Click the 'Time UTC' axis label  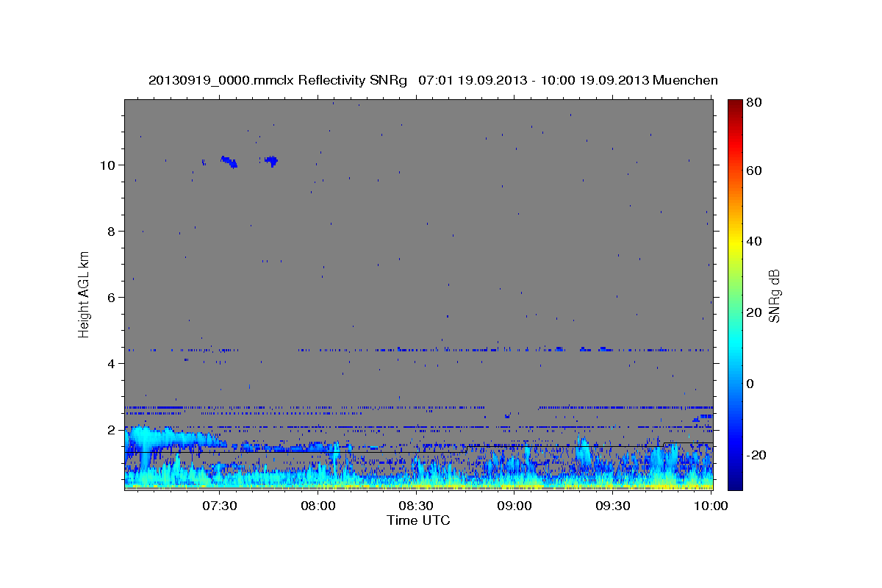click(418, 520)
